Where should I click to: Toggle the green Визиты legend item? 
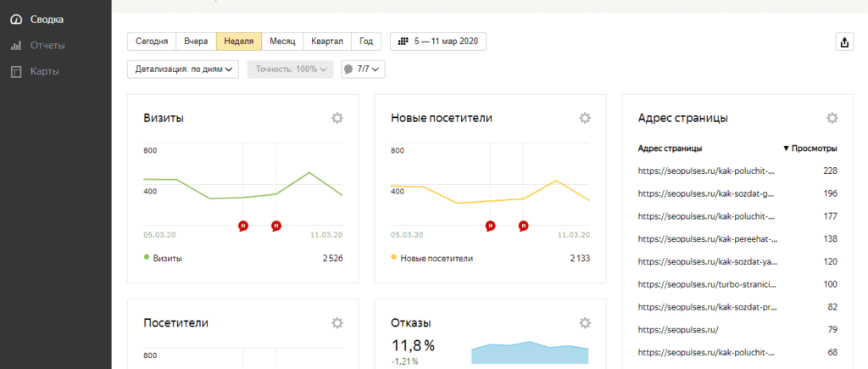tap(163, 258)
